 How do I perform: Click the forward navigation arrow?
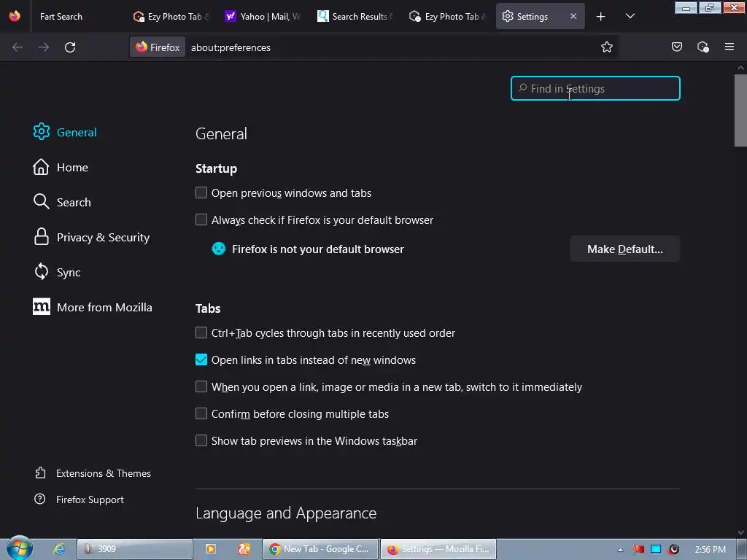coord(44,47)
